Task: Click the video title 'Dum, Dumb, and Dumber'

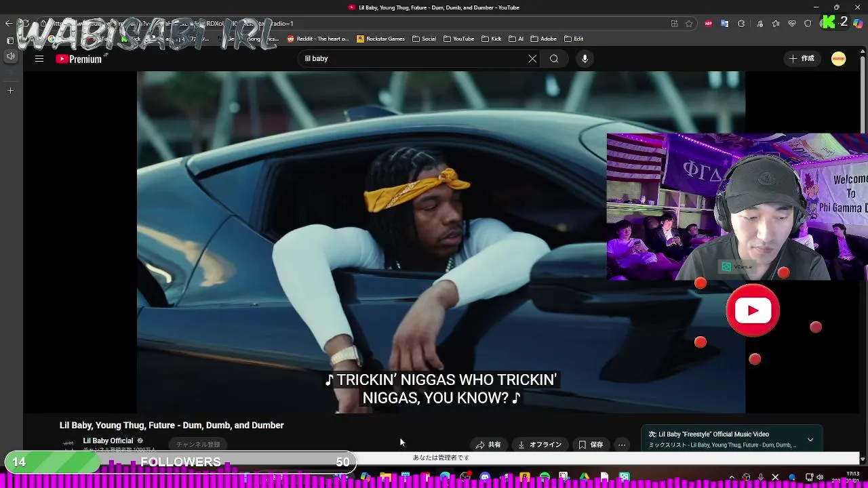Action: 172,425
